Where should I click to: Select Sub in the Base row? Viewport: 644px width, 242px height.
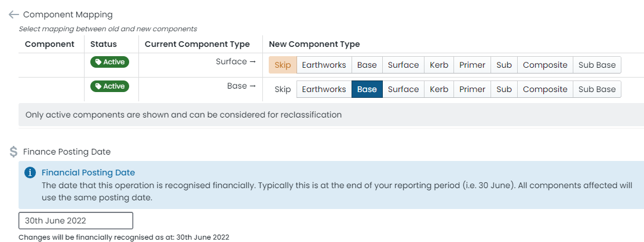504,89
